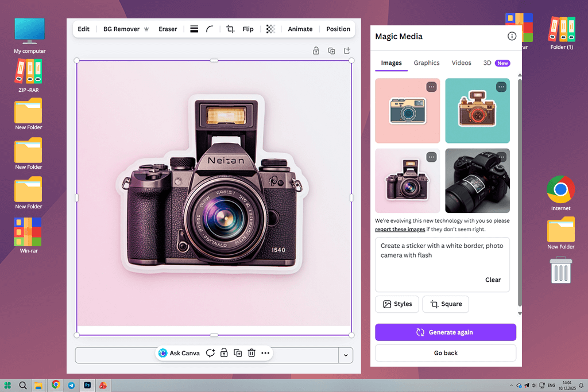588x392 pixels.
Task: Open the transparency checkerboard icon
Action: coord(270,29)
